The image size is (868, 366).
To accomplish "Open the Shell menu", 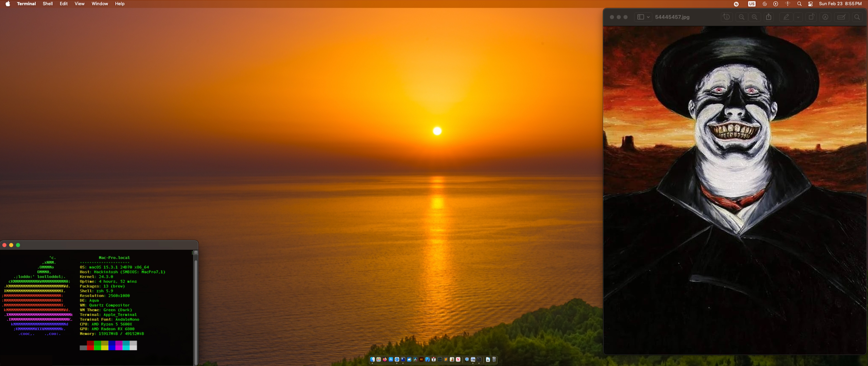I will click(x=48, y=4).
